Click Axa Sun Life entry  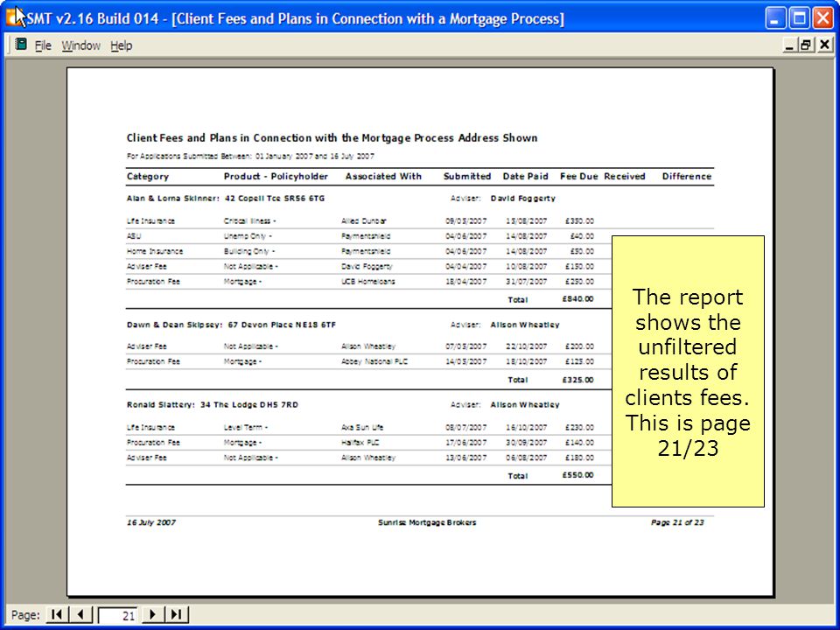[362, 428]
